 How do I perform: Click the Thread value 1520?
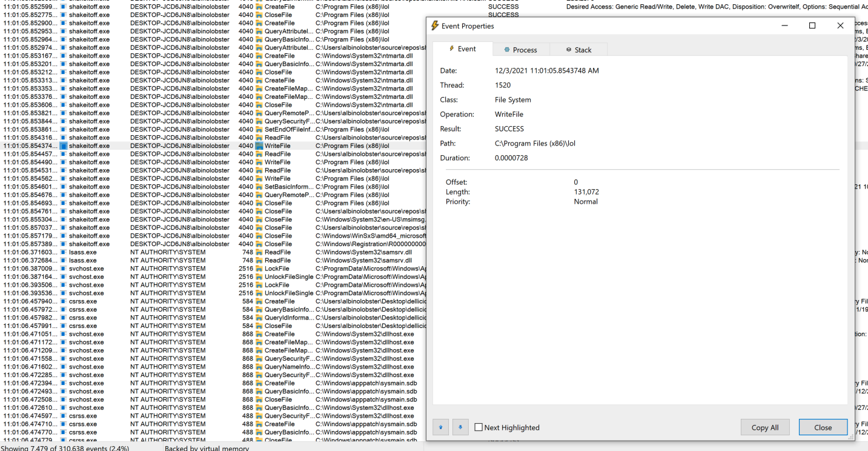click(x=503, y=85)
